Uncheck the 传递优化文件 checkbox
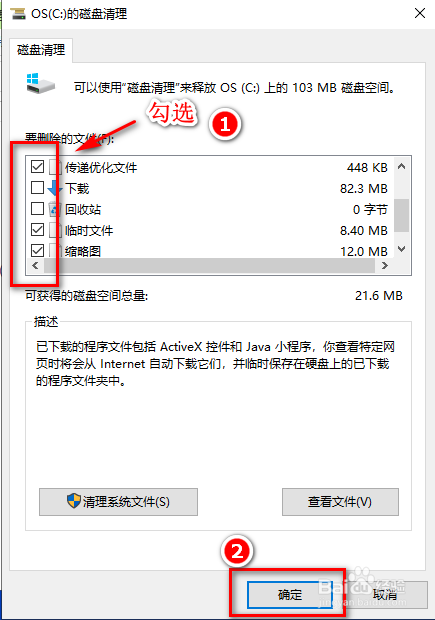Image resolution: width=435 pixels, height=620 pixels. [37, 166]
